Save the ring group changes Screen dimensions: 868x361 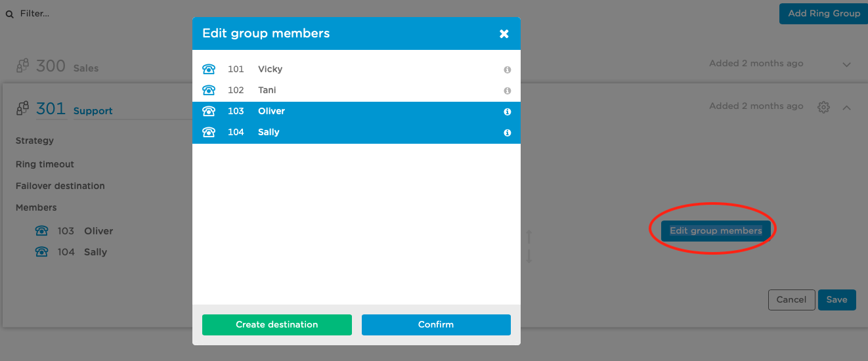836,300
